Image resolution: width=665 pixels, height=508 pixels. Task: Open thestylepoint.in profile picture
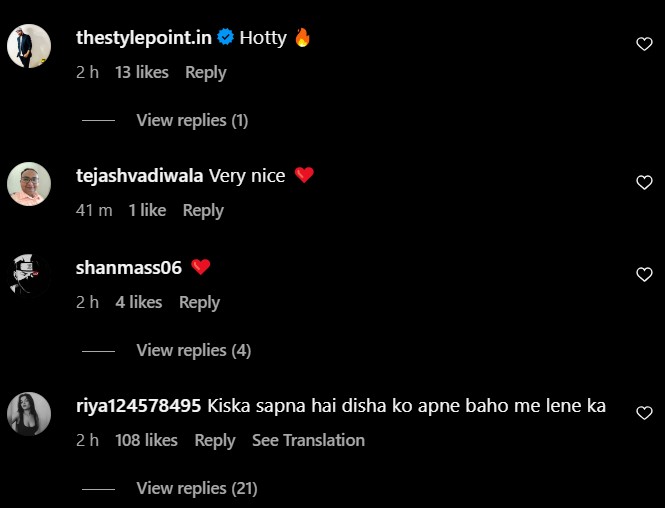[29, 46]
